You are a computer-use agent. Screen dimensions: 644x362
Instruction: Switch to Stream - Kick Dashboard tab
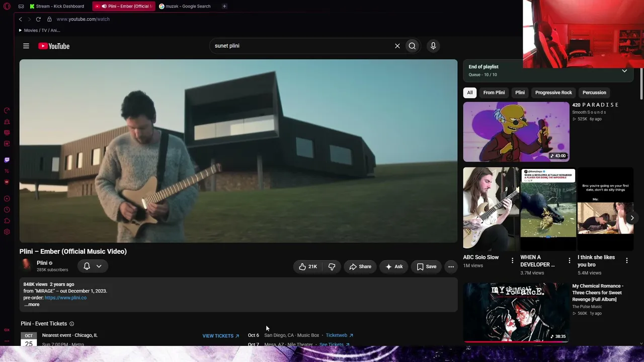57,6
